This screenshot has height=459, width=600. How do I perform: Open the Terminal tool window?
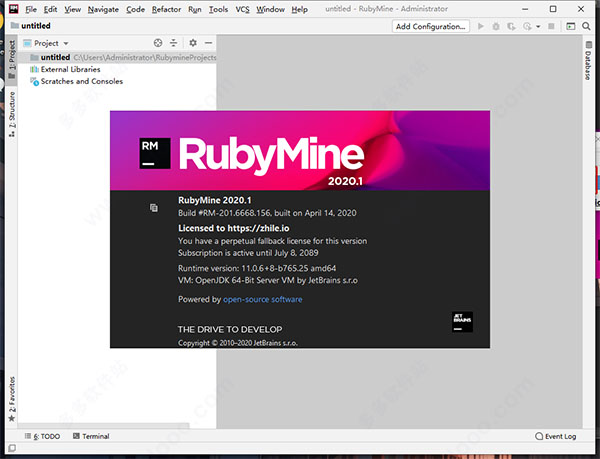coord(91,436)
